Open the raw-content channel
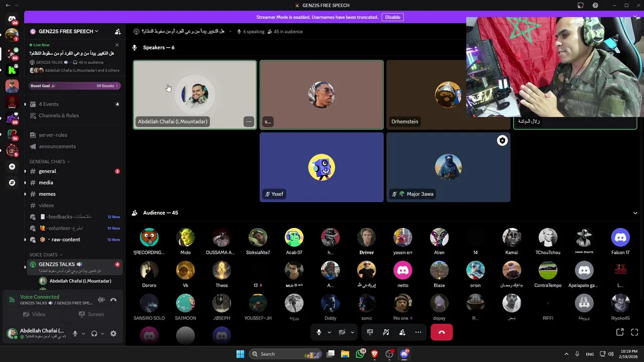Image resolution: width=644 pixels, height=362 pixels. click(74, 239)
